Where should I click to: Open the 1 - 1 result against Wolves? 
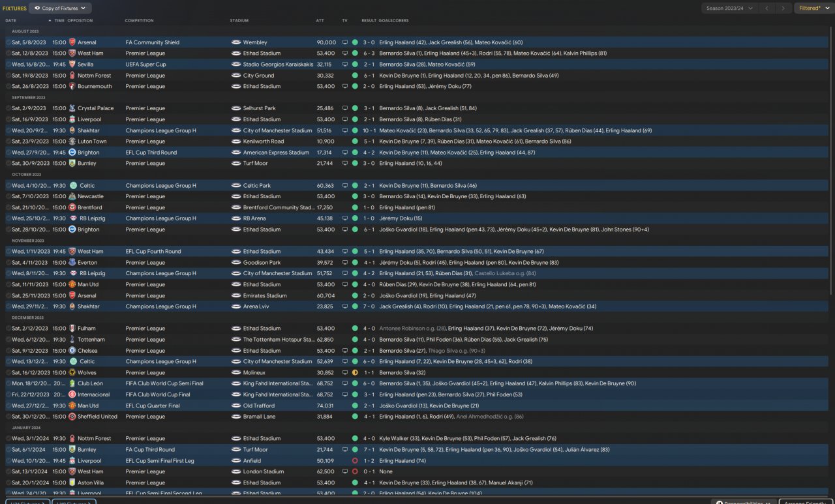click(x=369, y=373)
